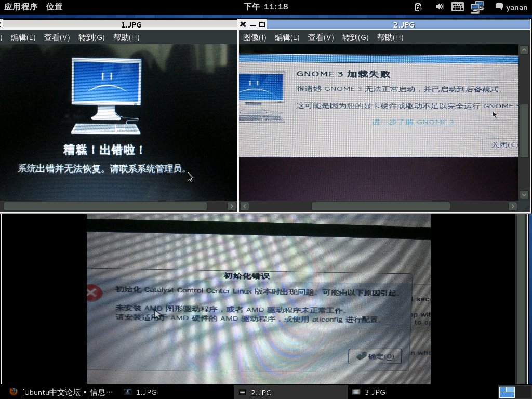The width and height of the screenshot is (532, 399).
Task: Switch to 3.JPG in the taskbar
Action: (x=369, y=392)
